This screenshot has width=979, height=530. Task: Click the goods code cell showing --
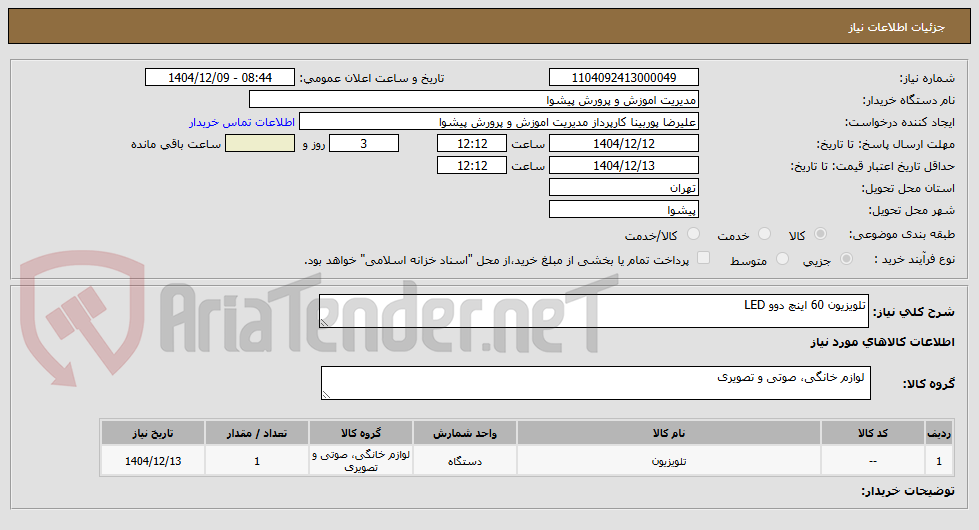(873, 461)
